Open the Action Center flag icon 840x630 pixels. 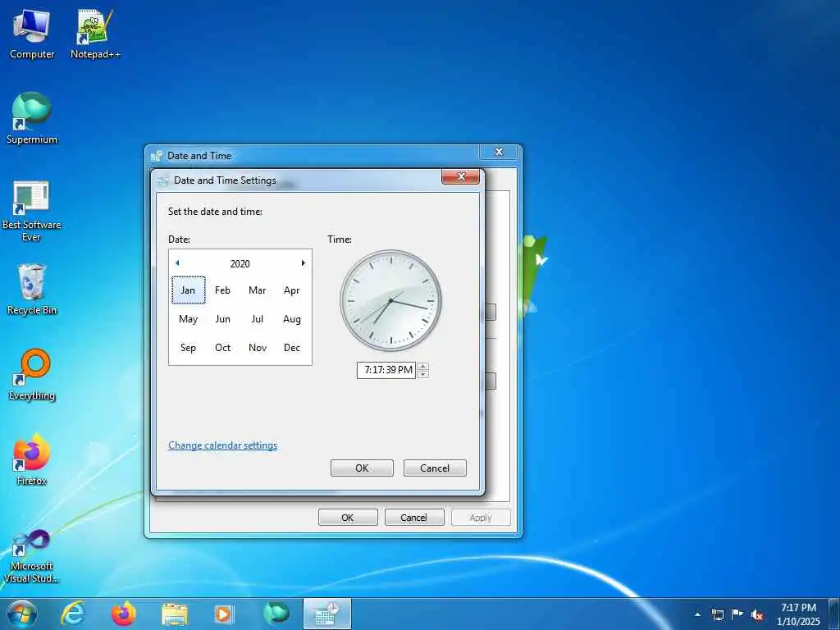737,614
